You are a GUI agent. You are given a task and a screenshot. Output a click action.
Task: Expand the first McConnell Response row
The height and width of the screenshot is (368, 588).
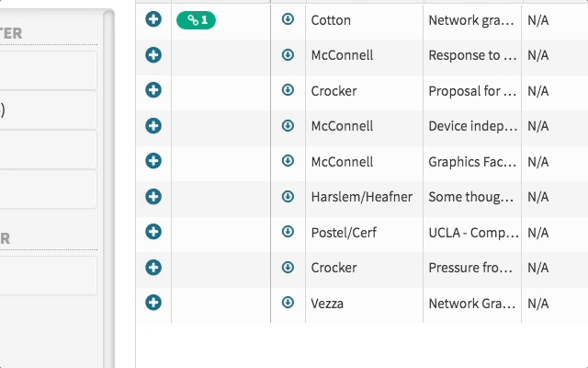(153, 55)
